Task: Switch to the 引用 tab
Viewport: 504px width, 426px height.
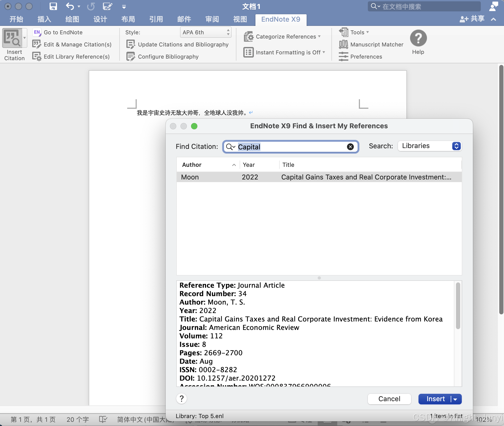Action: coord(156,19)
